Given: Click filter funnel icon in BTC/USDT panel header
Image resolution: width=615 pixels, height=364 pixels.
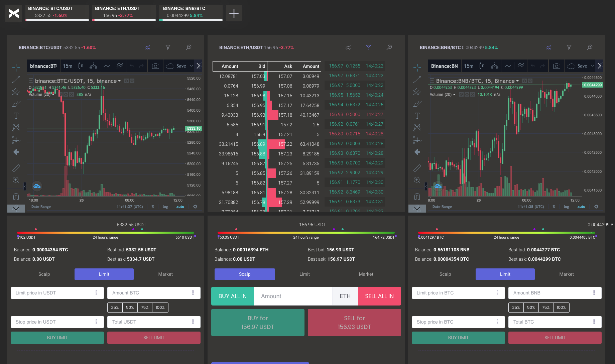Looking at the screenshot, I should pyautogui.click(x=168, y=47).
